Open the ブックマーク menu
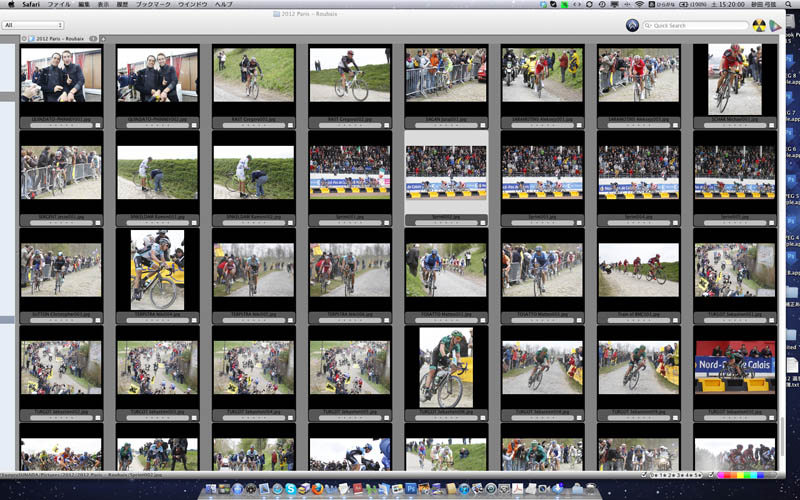Viewport: 800px width, 500px height. pyautogui.click(x=153, y=4)
